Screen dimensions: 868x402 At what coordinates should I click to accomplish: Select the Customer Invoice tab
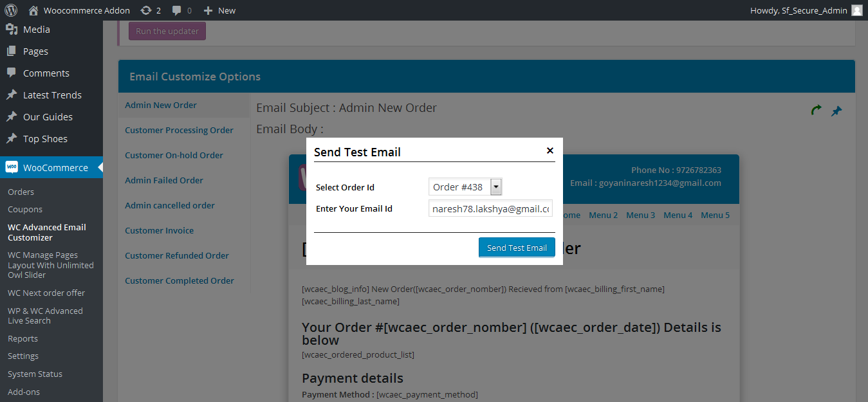[159, 230]
